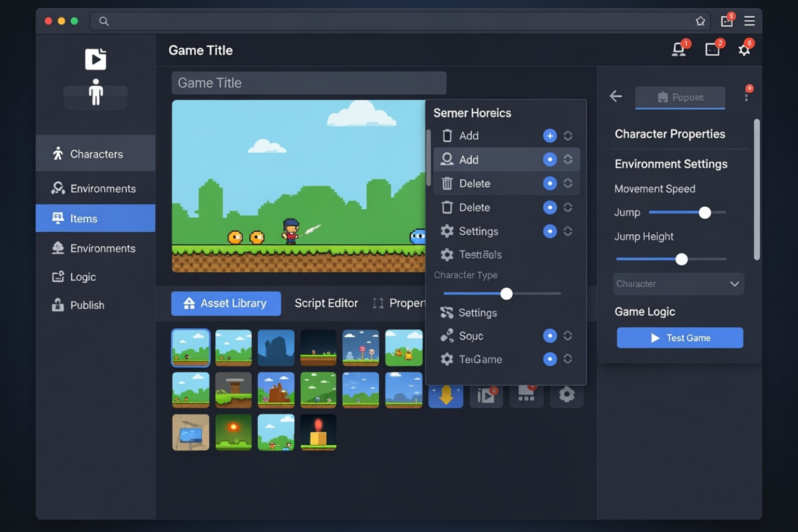Click the stepper arrows on first Add row
The width and height of the screenshot is (798, 532).
(x=568, y=136)
